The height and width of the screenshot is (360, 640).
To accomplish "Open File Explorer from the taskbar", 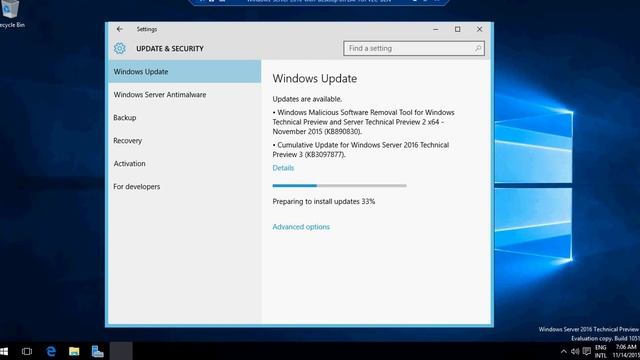I will 74,351.
